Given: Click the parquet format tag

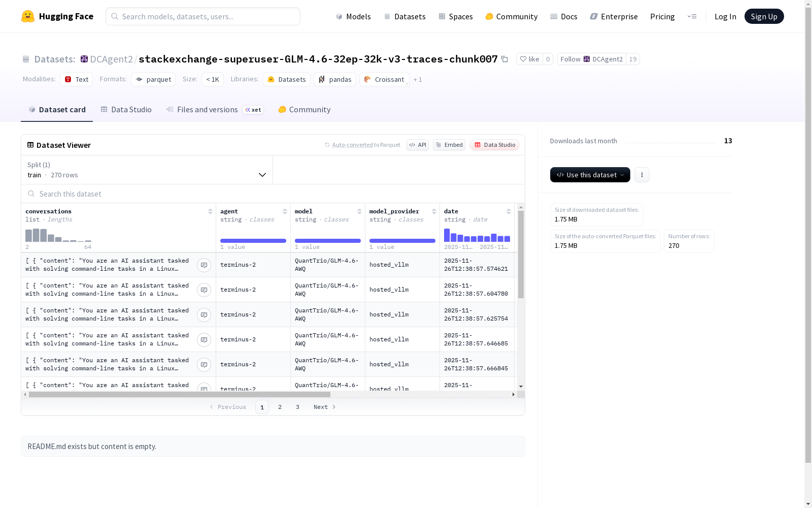Looking at the screenshot, I should 153,79.
